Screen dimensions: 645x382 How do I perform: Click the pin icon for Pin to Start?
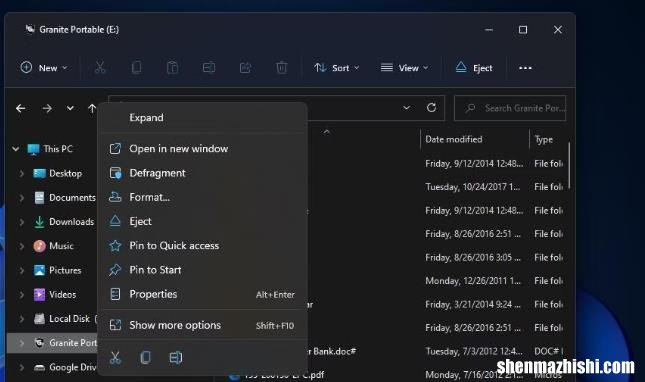[115, 270]
